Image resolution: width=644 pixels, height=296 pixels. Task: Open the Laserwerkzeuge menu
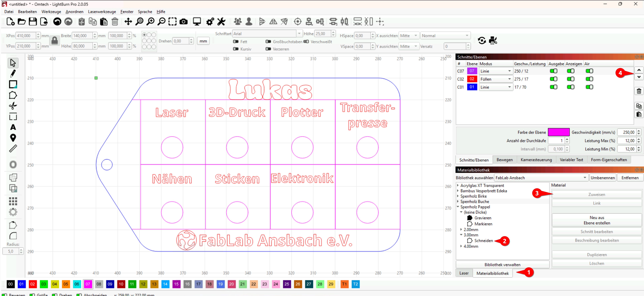click(102, 12)
